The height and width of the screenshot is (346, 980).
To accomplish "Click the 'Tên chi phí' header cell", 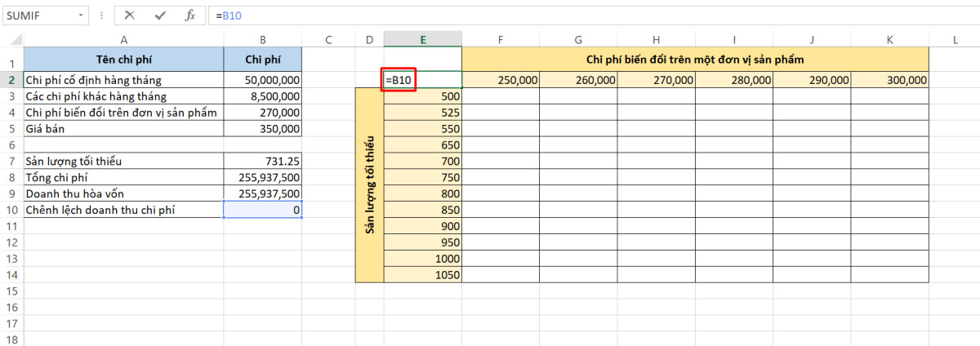I will click(x=123, y=59).
